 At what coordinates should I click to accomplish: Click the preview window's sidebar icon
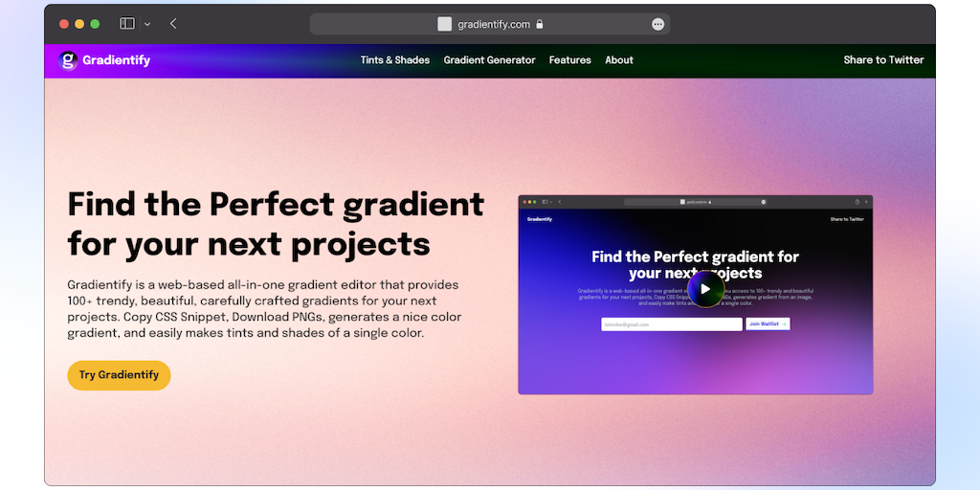[x=545, y=202]
